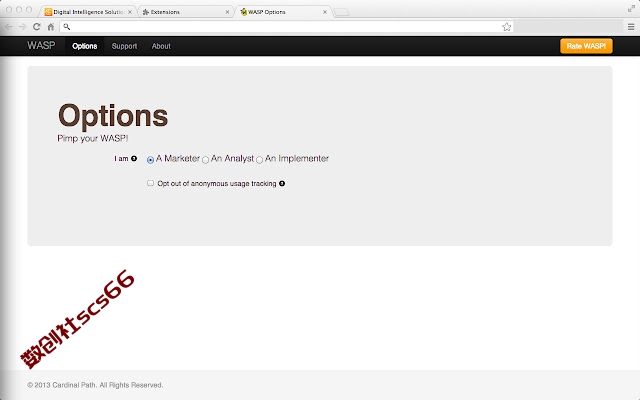640x400 pixels.
Task: Click the Rate WASP! button
Action: (586, 46)
